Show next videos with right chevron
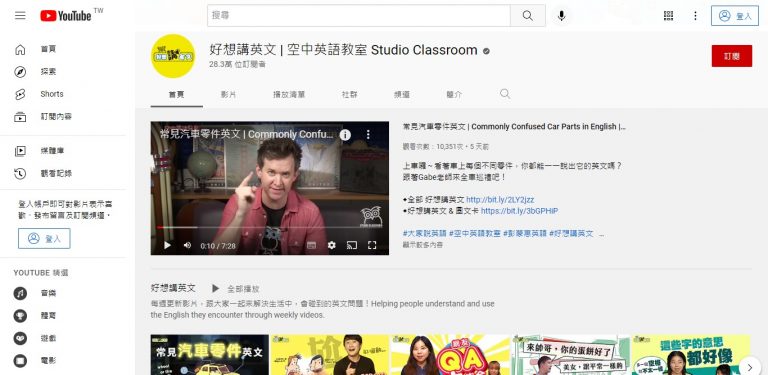 coord(749,367)
